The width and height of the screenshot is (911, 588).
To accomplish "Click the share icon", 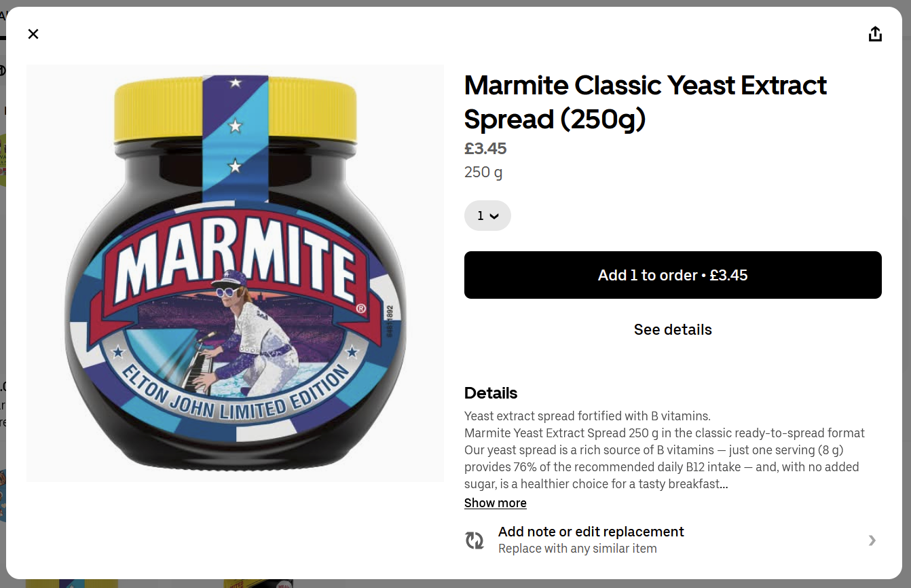I will tap(875, 34).
